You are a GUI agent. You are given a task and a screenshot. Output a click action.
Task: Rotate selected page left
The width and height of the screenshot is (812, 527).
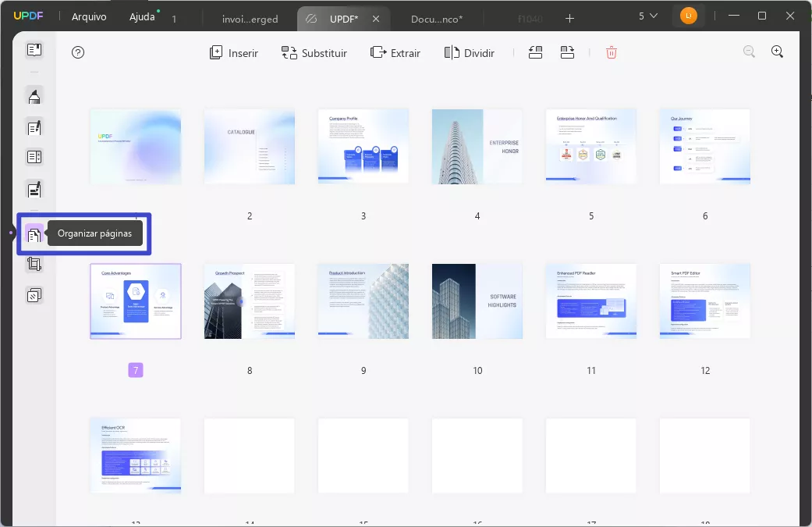coord(535,52)
